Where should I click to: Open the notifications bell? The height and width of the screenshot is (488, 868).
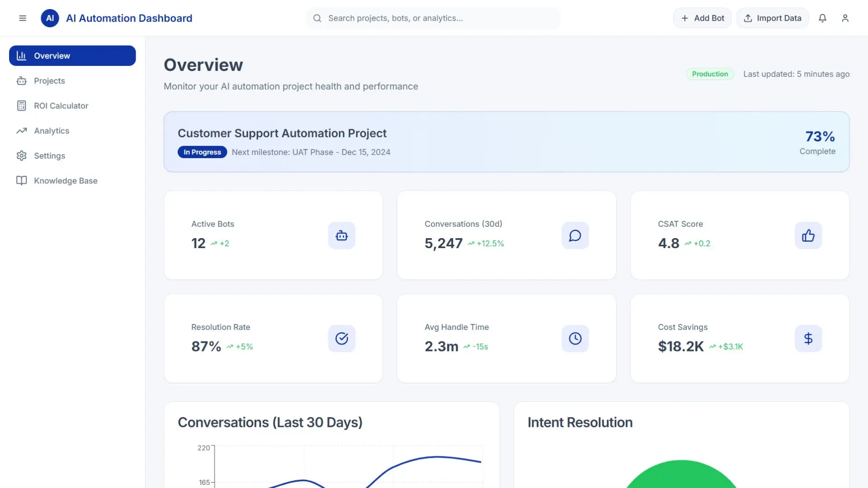pyautogui.click(x=822, y=18)
